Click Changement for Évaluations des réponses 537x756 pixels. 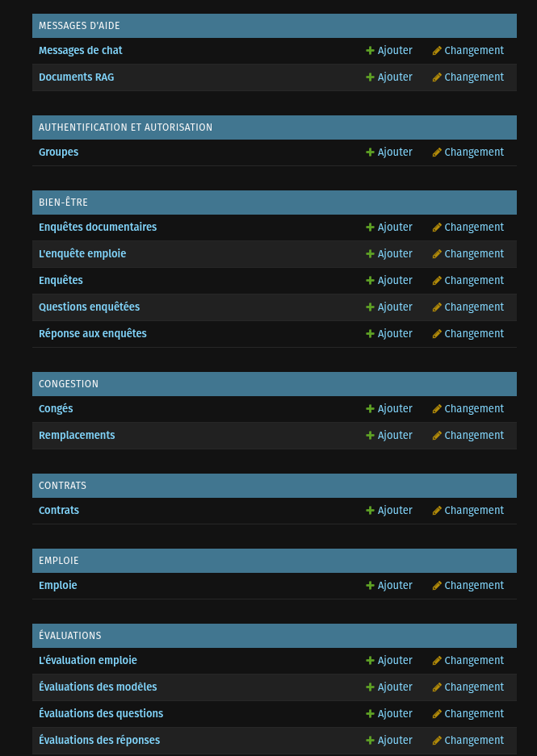pos(468,740)
